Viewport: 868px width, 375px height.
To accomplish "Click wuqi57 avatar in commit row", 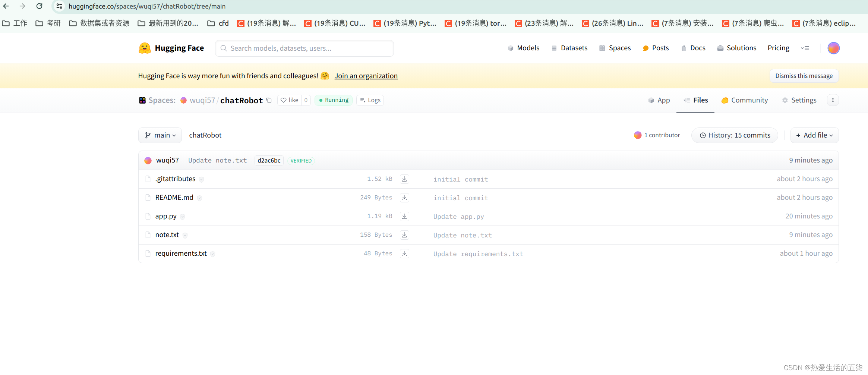I will 148,160.
